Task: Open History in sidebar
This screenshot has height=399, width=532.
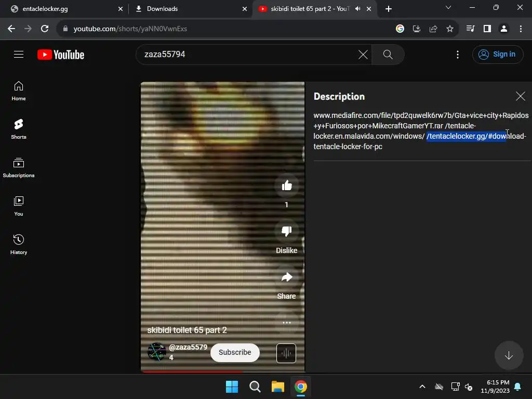Action: point(19,244)
